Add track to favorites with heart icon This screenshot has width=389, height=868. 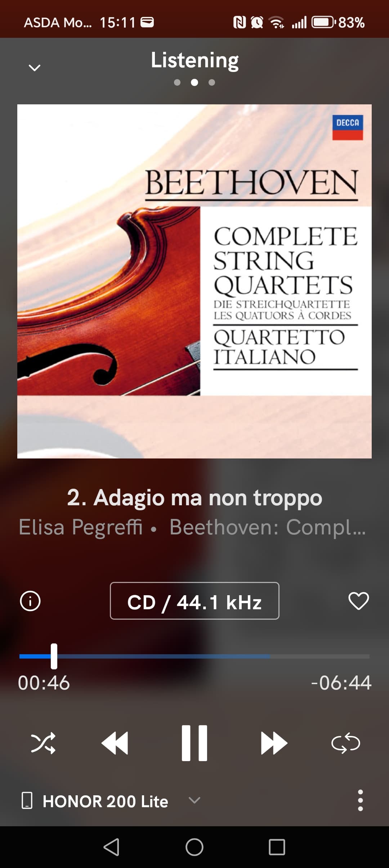(358, 601)
